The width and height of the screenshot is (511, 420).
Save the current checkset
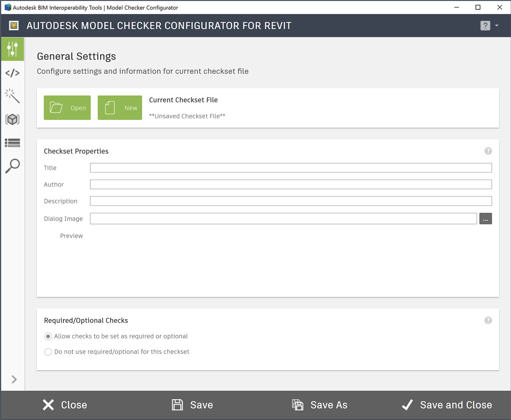point(193,405)
